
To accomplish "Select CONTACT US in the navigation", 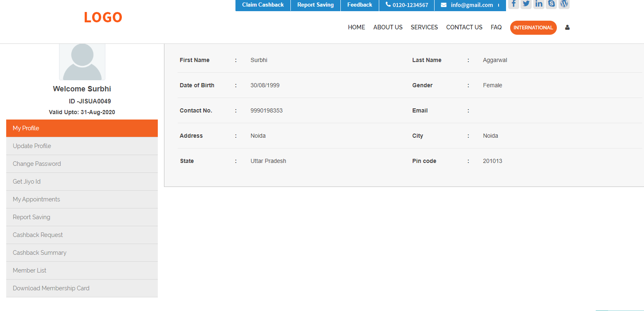I will tap(464, 27).
